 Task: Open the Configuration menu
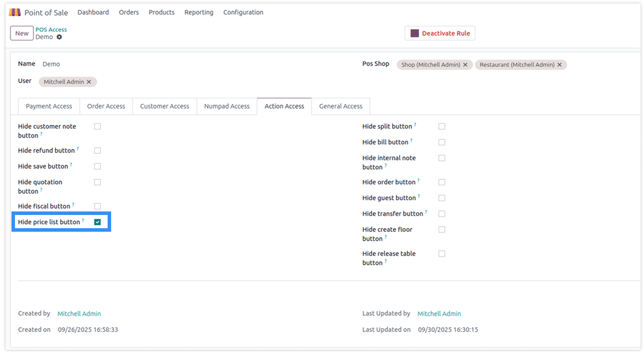243,12
